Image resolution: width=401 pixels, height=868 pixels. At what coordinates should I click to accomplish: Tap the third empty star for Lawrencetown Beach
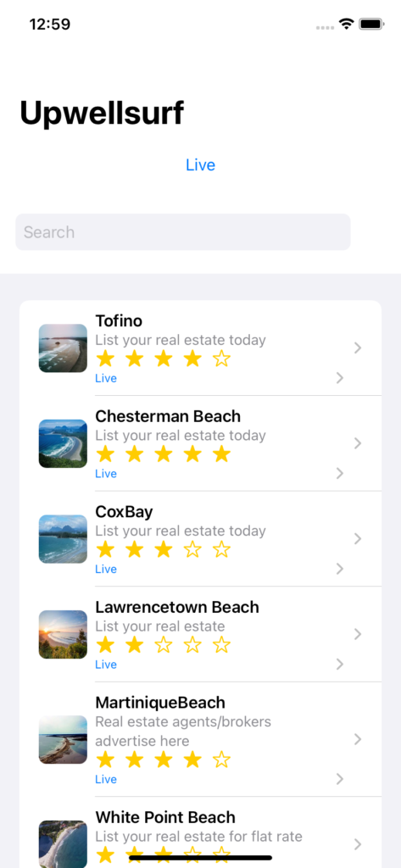coord(164,645)
